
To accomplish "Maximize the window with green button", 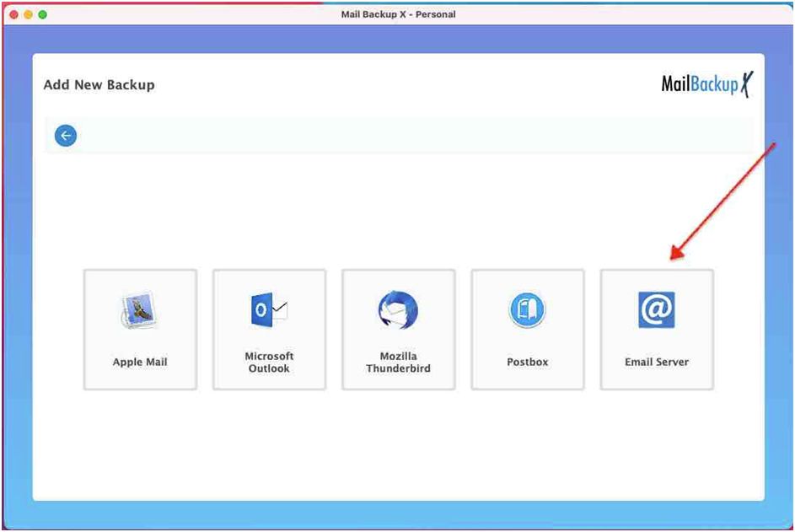I will pos(43,14).
